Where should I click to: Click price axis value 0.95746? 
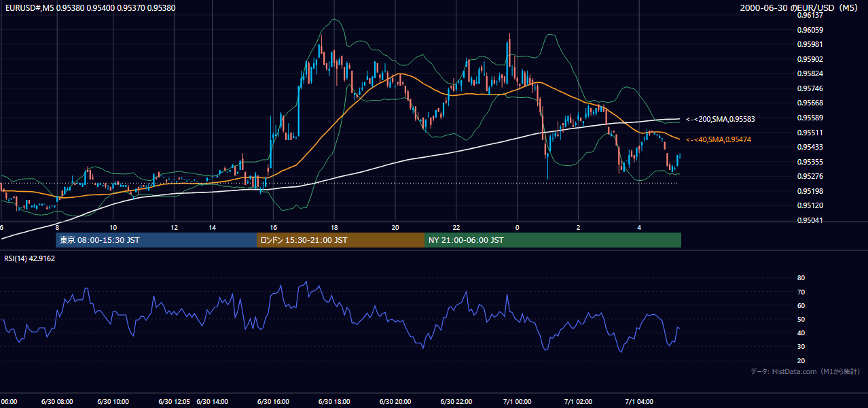point(810,88)
